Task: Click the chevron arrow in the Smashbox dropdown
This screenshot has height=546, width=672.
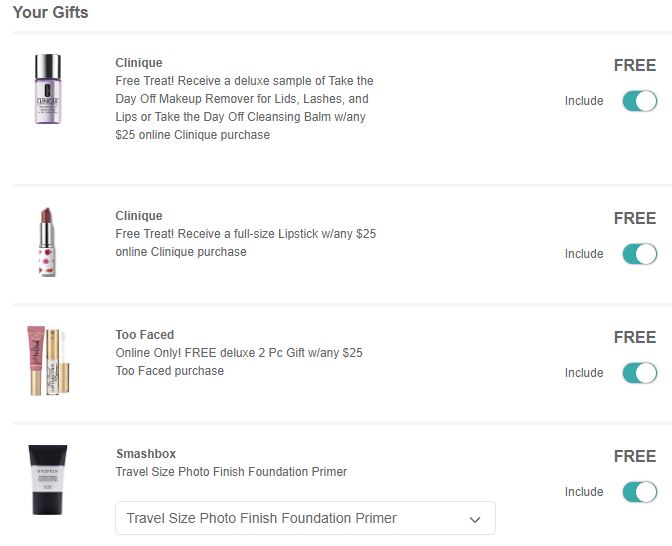Action: pos(476,519)
